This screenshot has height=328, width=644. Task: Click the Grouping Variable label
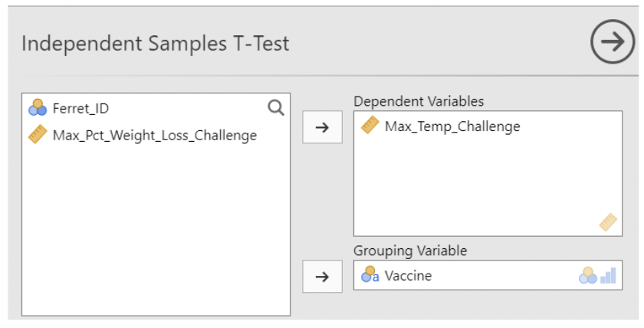click(x=410, y=251)
